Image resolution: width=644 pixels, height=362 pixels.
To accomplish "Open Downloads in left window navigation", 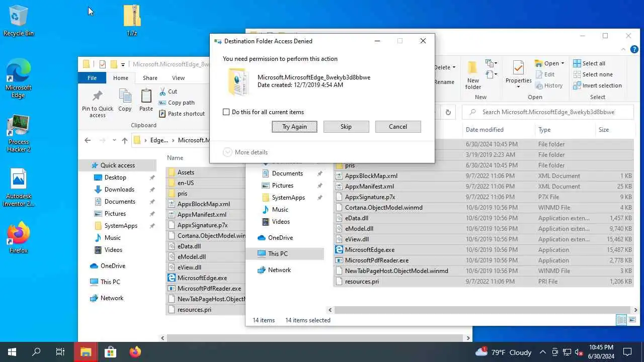I will tap(119, 190).
